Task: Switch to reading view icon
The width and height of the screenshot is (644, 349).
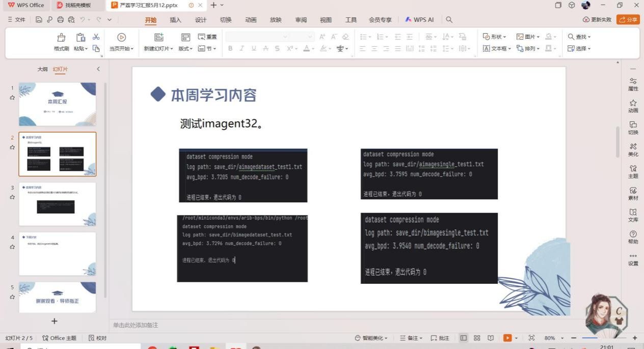Action: pos(491,338)
